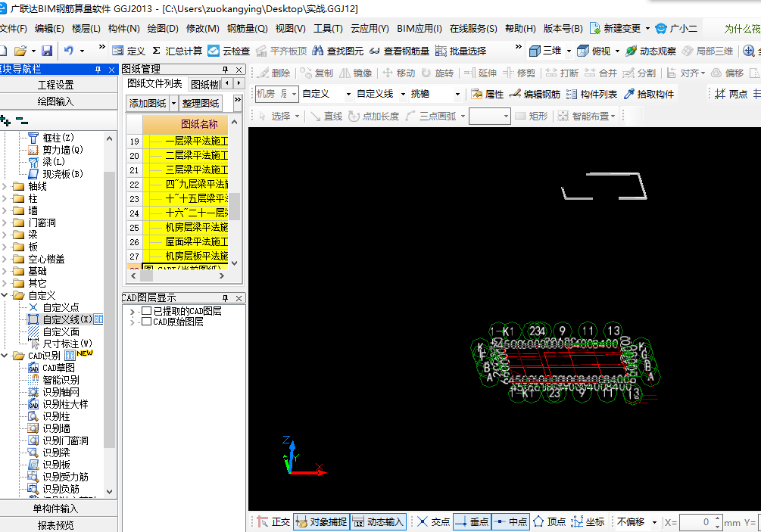761x532 pixels.
Task: Open the 汇总计算 sum tool
Action: coord(177,51)
